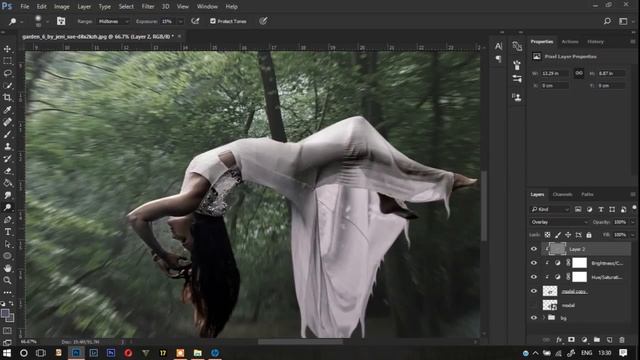Viewport: 640px width, 360px height.
Task: Open the Clone Source panel icon
Action: [x=517, y=97]
